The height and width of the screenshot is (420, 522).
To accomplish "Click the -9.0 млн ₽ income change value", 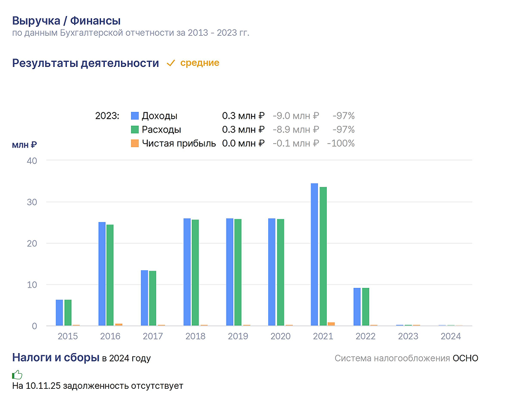I will 296,116.
